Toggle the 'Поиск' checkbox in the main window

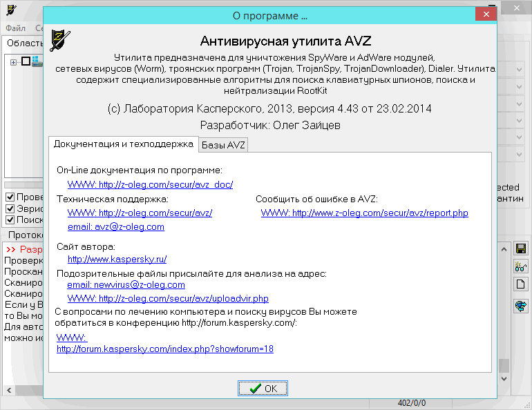pyautogui.click(x=10, y=220)
